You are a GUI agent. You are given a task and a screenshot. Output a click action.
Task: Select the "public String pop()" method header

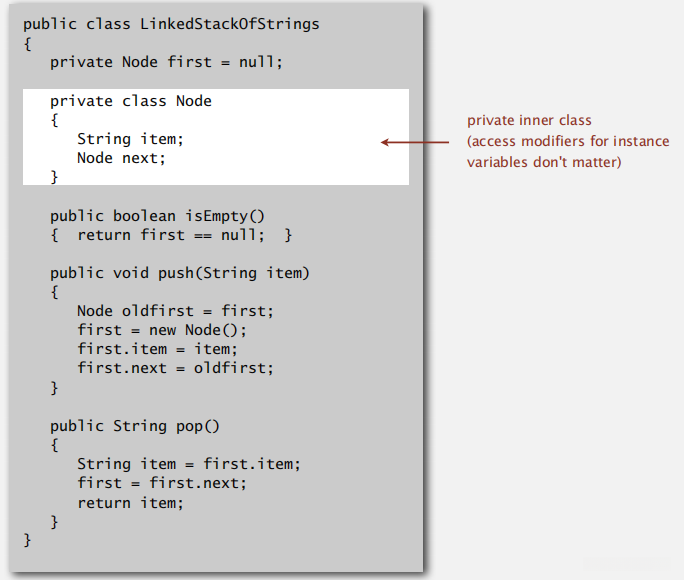(x=135, y=426)
